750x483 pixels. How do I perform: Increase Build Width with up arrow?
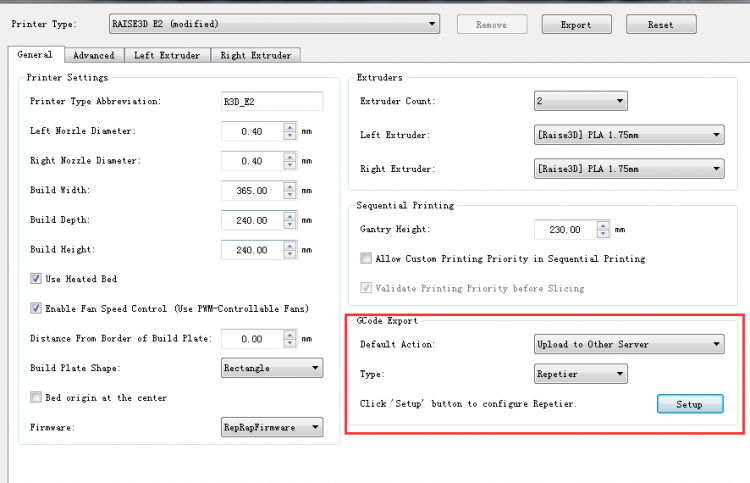point(290,187)
